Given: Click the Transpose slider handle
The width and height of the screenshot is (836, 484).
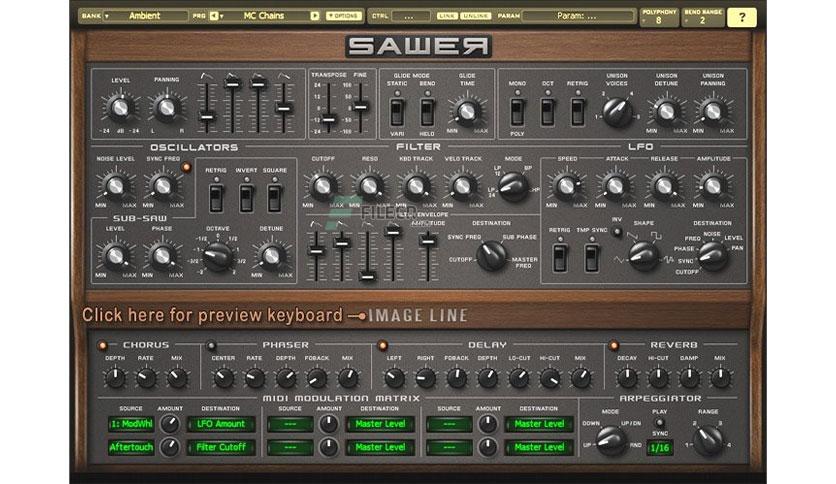Looking at the screenshot, I should (329, 119).
